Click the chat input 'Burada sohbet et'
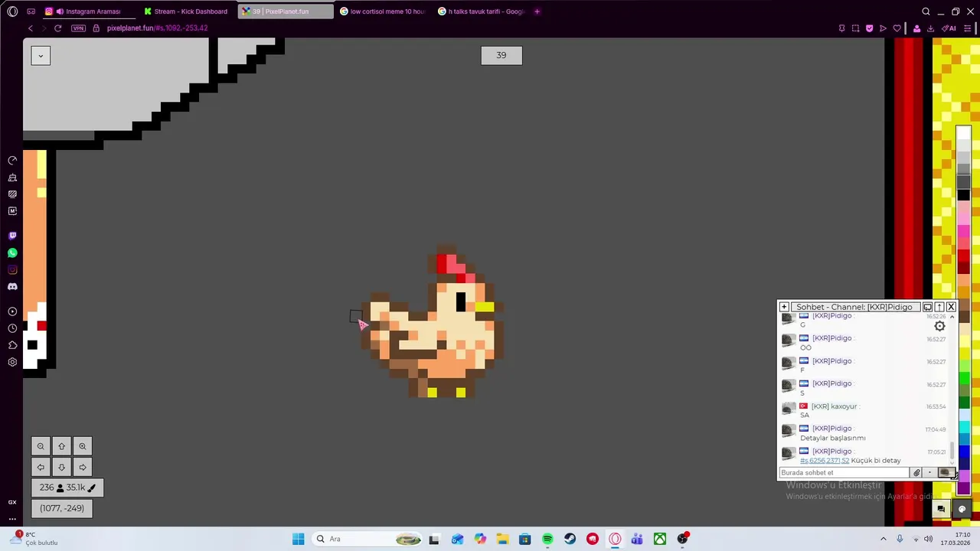 tap(844, 473)
